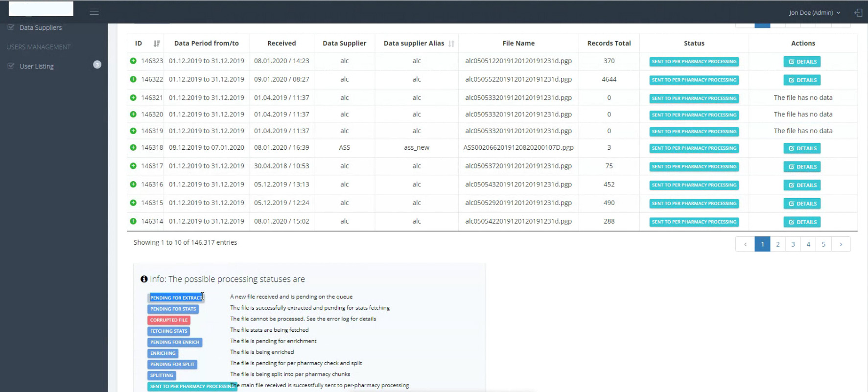
Task: Click the logout icon in top bar
Action: pyautogui.click(x=858, y=13)
